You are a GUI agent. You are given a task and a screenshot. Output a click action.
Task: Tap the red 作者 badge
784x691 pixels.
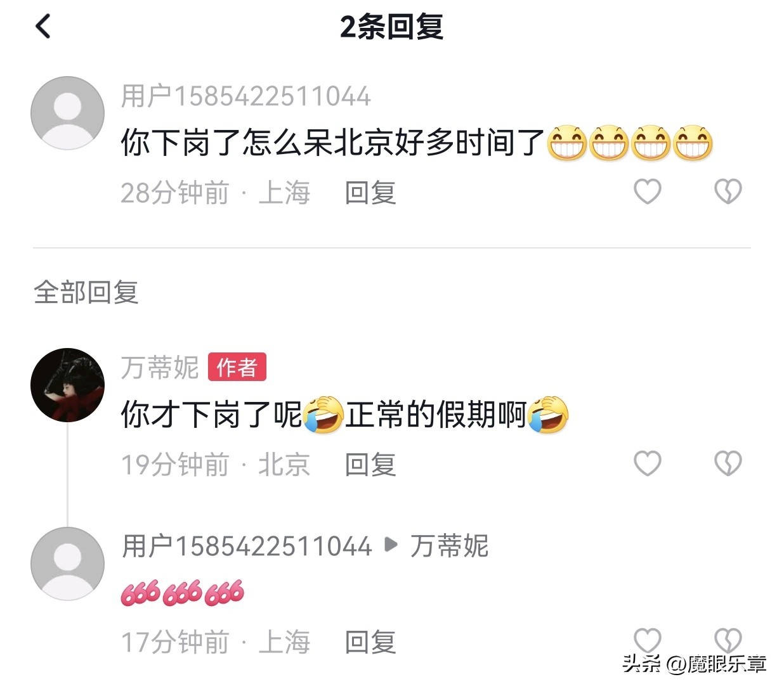[x=237, y=367]
